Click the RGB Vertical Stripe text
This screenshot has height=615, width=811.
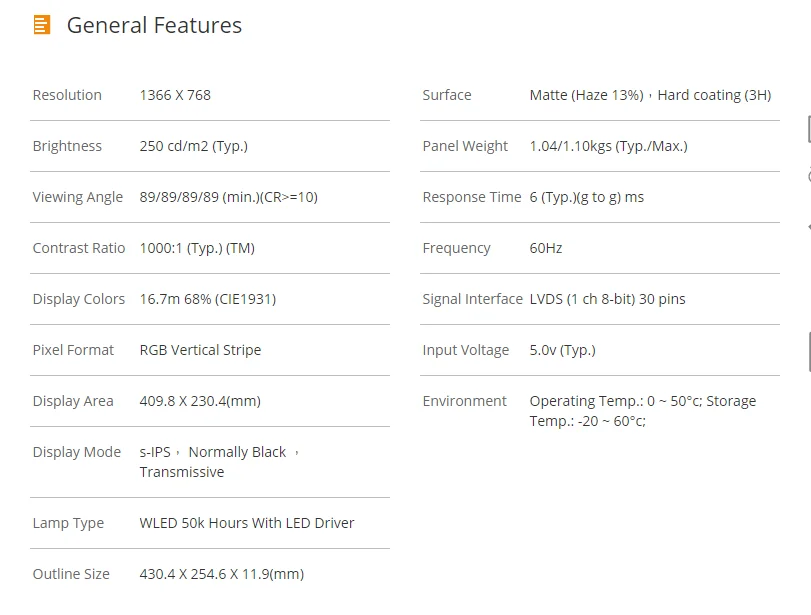[x=200, y=350]
